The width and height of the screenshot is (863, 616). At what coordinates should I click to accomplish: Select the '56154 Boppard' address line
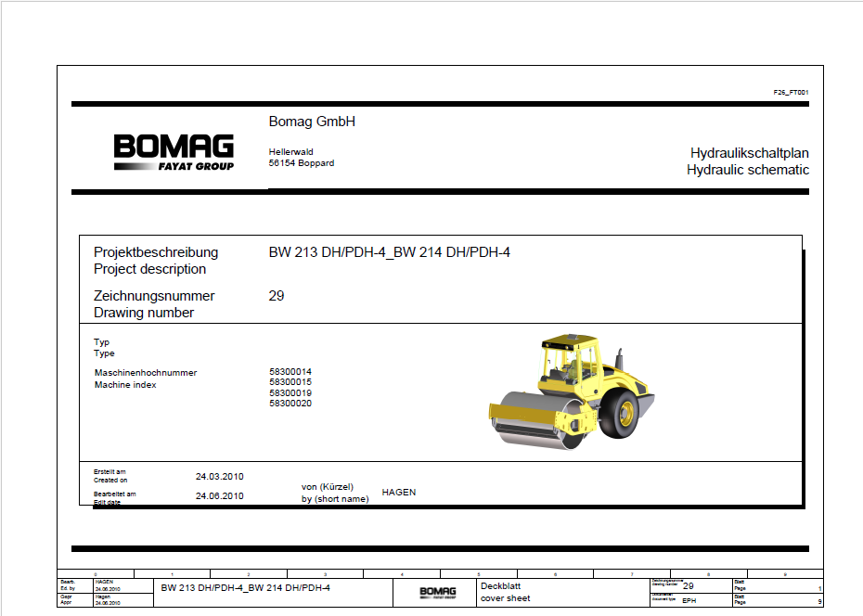tap(301, 163)
